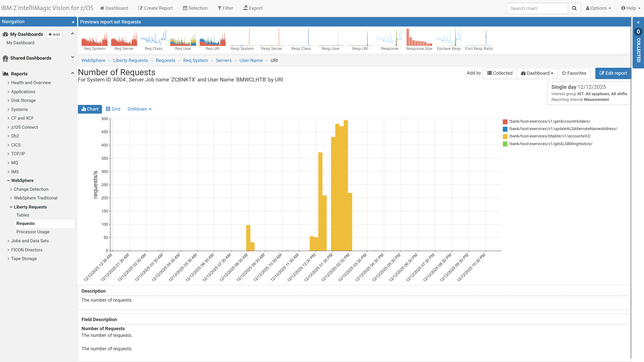Open the Req URI preview thumbnail
This screenshot has height=362, width=644.
(212, 40)
